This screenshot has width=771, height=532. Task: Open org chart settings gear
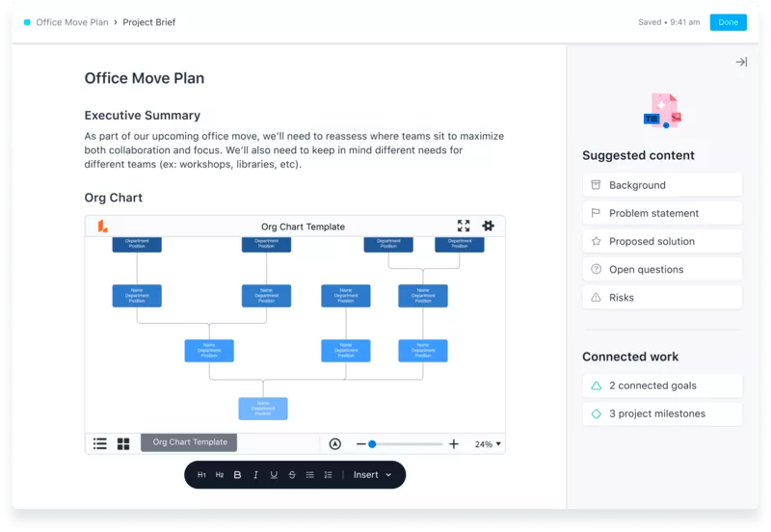(x=488, y=226)
